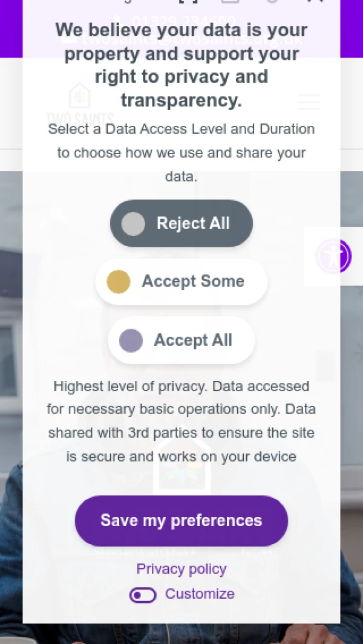Open the Privacy policy link
Image resolution: width=363 pixels, height=644 pixels.
point(181,568)
